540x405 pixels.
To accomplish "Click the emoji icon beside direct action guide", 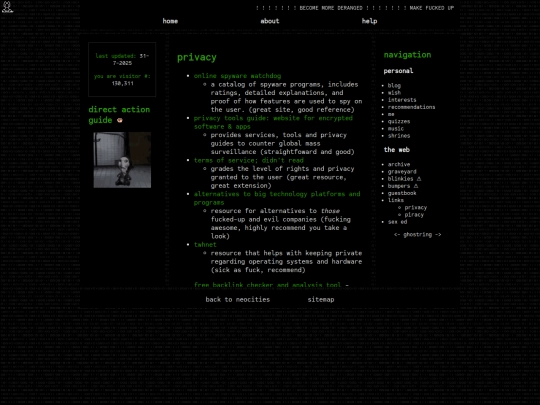I will (x=120, y=120).
